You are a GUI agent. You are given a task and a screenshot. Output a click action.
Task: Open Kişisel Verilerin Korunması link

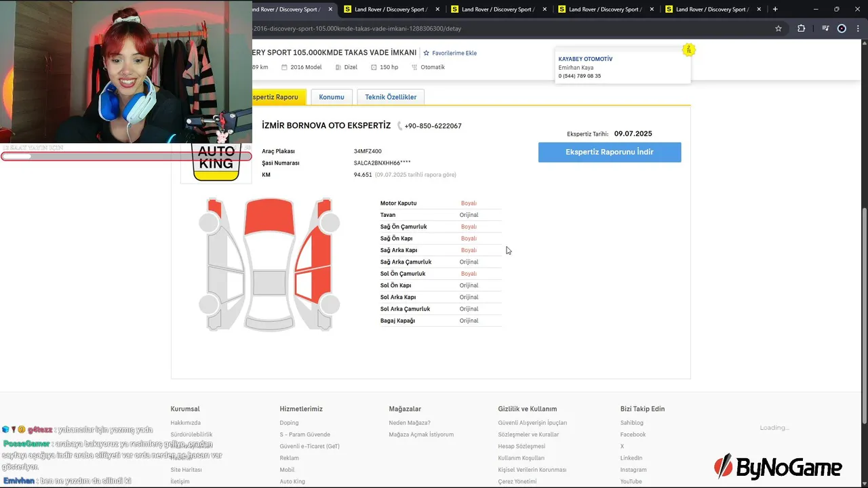[532, 470]
